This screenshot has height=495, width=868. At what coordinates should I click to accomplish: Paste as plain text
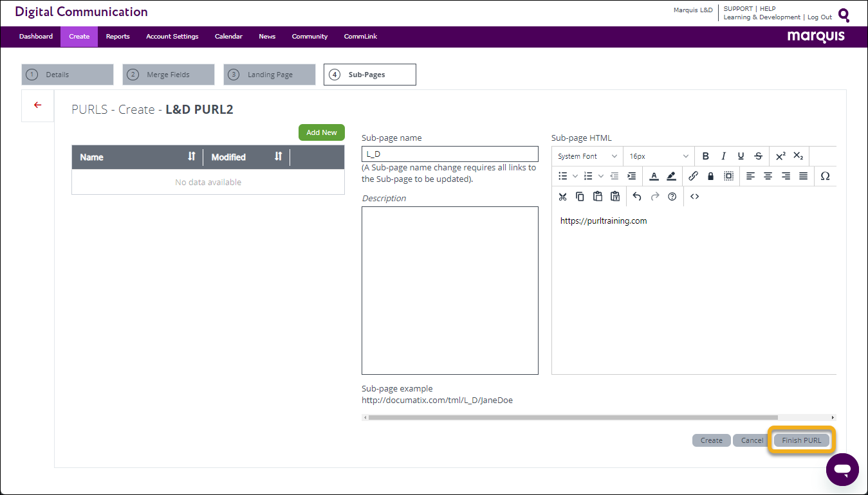click(x=615, y=197)
